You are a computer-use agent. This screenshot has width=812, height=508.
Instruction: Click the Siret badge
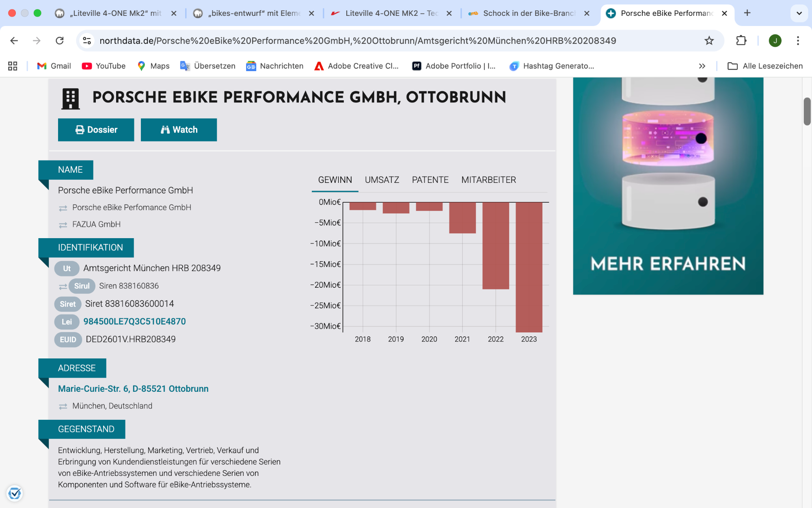(x=67, y=304)
